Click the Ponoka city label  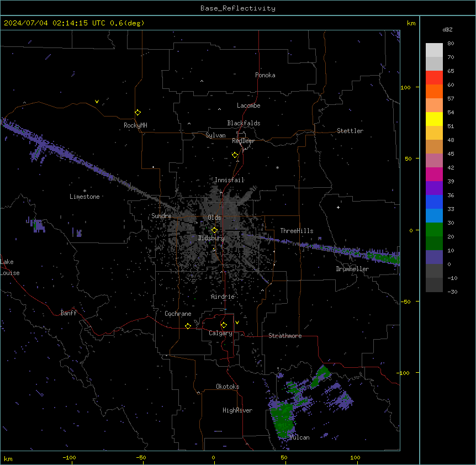click(x=265, y=75)
